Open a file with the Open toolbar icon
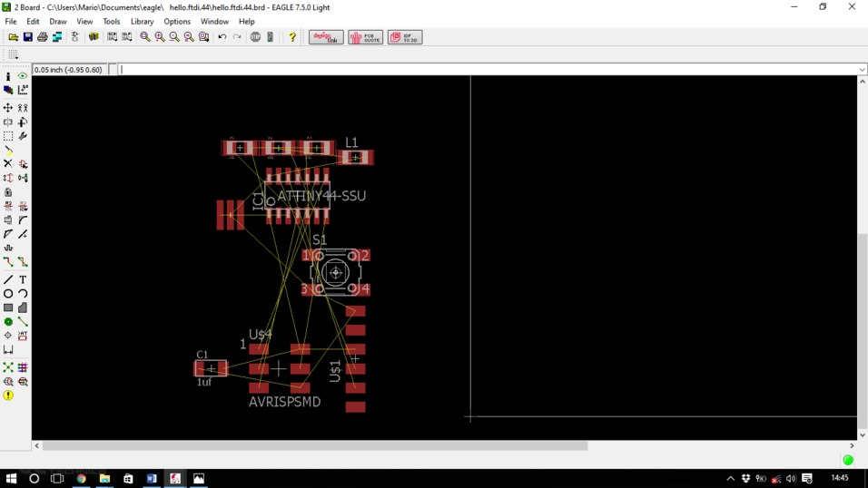868x488 pixels. pyautogui.click(x=14, y=37)
